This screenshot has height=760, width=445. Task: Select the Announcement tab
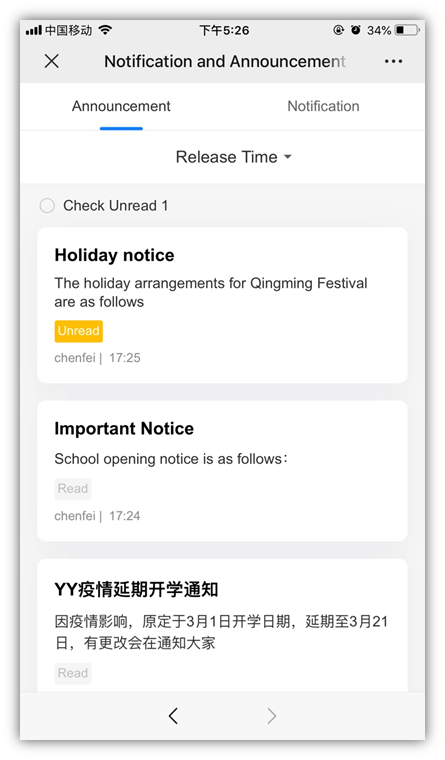tap(121, 106)
